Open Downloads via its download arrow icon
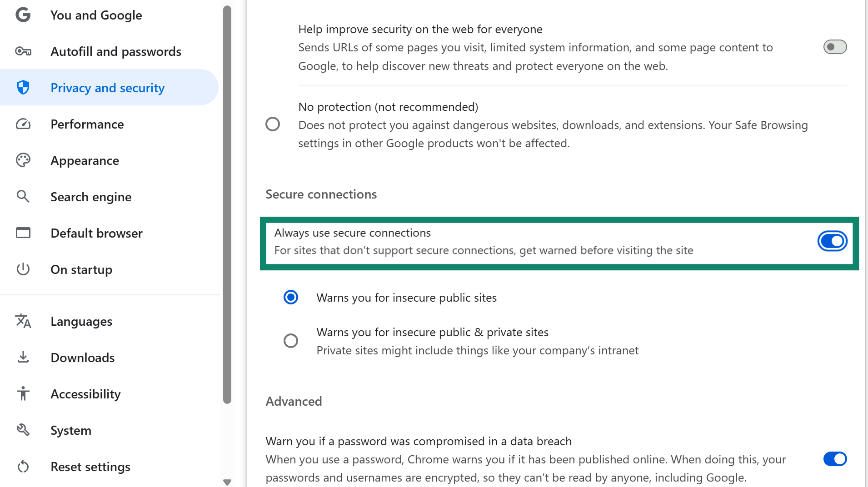 (23, 357)
